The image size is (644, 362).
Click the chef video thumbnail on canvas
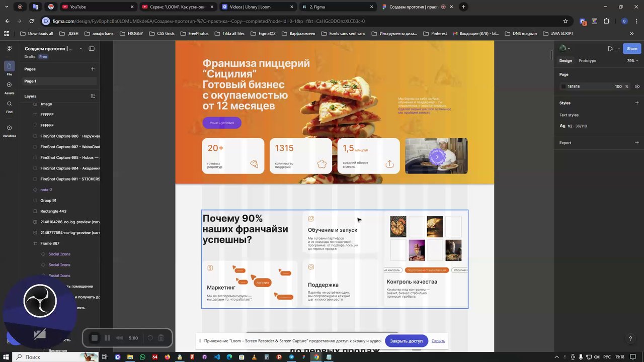(x=436, y=156)
